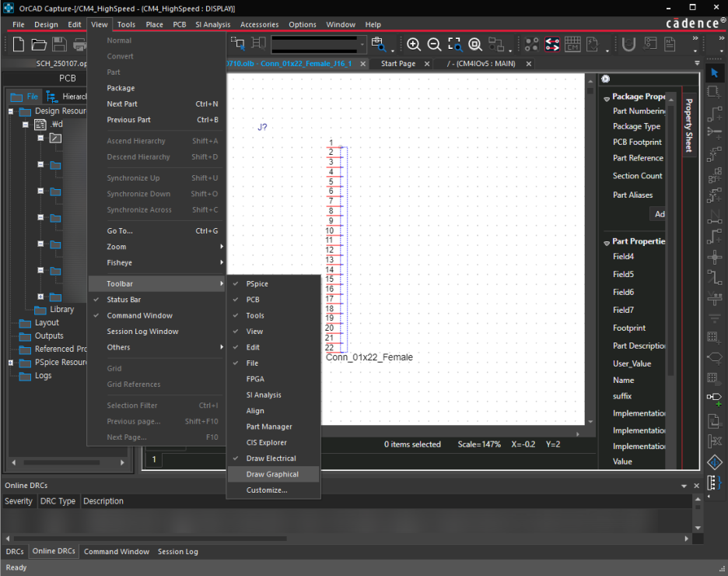The height and width of the screenshot is (576, 728).
Task: Select Next Part menu entry
Action: pyautogui.click(x=156, y=104)
